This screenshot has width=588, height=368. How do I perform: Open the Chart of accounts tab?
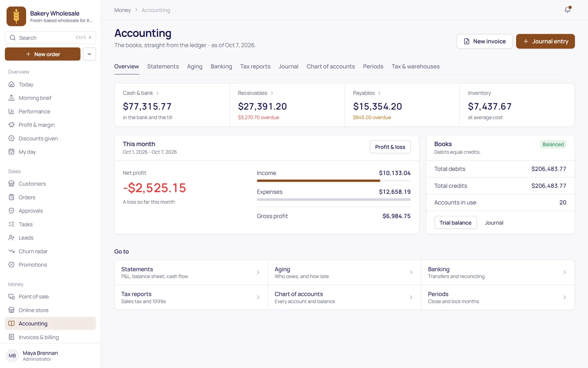(x=331, y=67)
